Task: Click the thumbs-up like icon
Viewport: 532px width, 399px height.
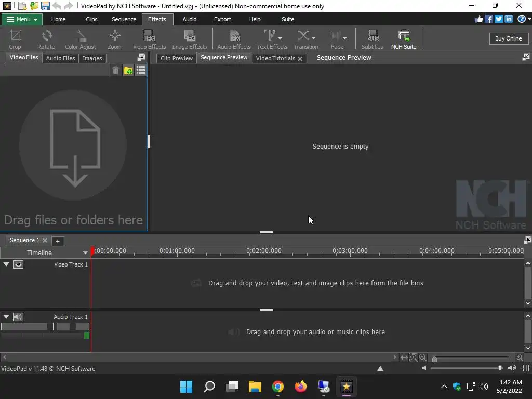Action: click(478, 19)
